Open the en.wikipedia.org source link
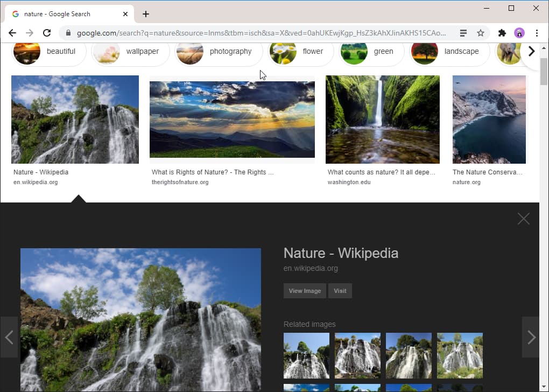549x392 pixels. click(x=311, y=268)
